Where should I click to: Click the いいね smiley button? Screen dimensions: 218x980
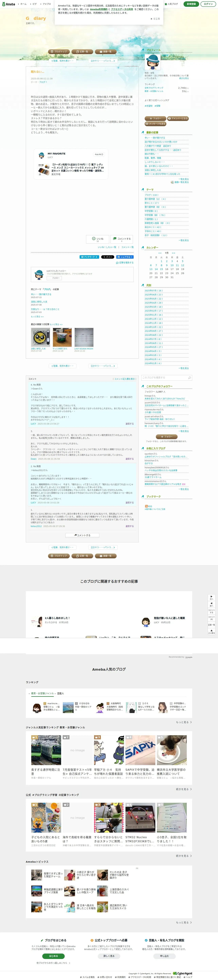click(x=98, y=239)
